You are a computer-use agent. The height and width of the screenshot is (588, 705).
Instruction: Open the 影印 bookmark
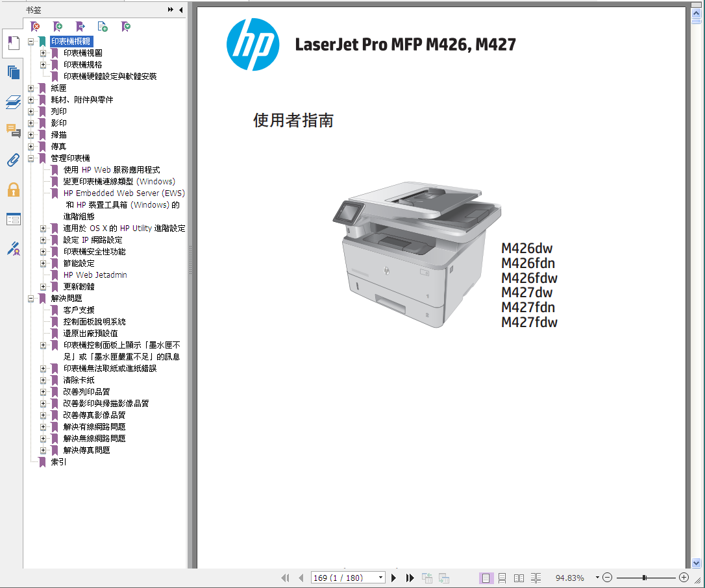pos(58,123)
